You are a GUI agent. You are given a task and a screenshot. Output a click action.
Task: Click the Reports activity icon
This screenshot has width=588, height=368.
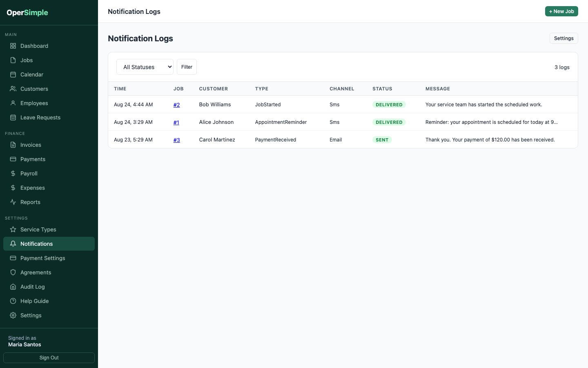tap(13, 202)
